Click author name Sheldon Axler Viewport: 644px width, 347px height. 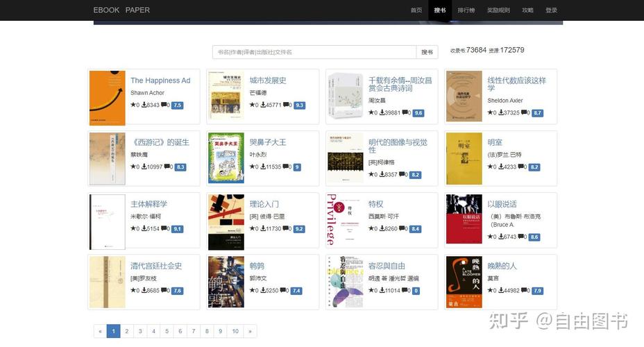505,100
